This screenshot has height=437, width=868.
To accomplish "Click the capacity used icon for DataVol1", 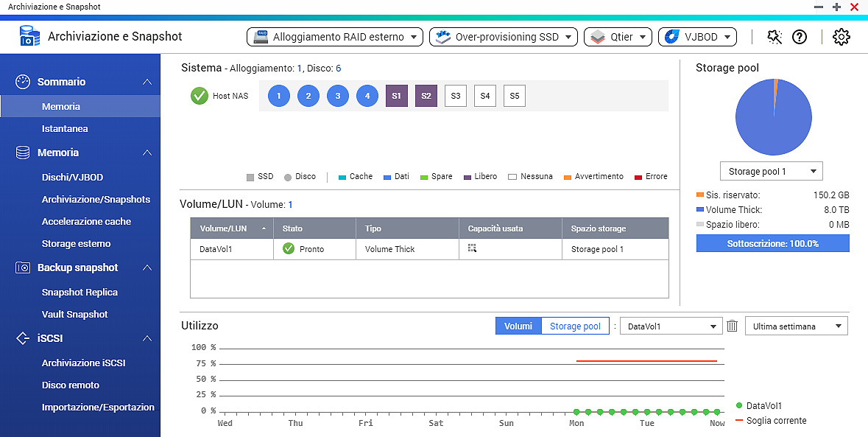I will tap(472, 249).
